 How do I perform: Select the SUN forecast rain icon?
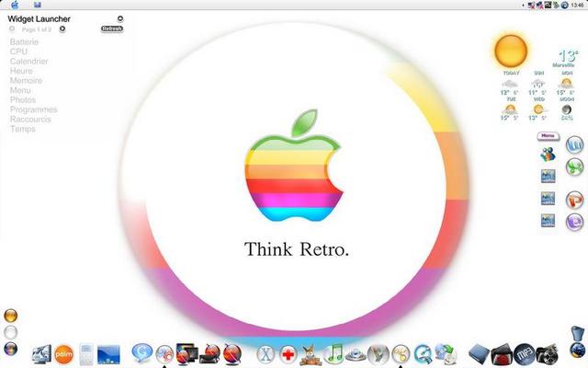pyautogui.click(x=538, y=84)
